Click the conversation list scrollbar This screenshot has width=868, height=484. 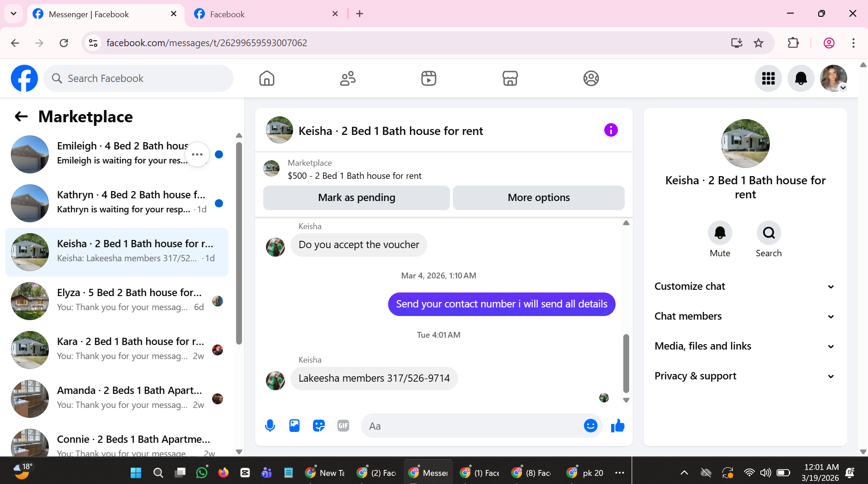point(239,243)
